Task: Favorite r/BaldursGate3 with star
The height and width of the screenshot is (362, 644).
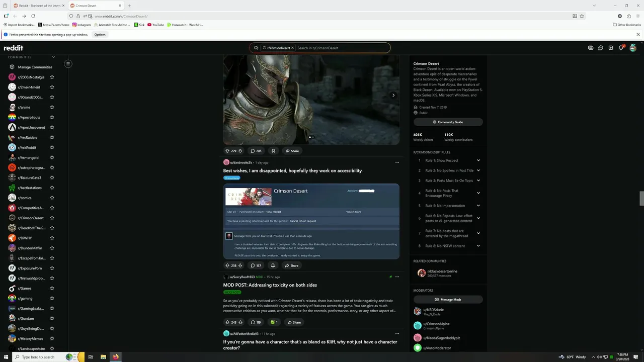Action: point(52,177)
